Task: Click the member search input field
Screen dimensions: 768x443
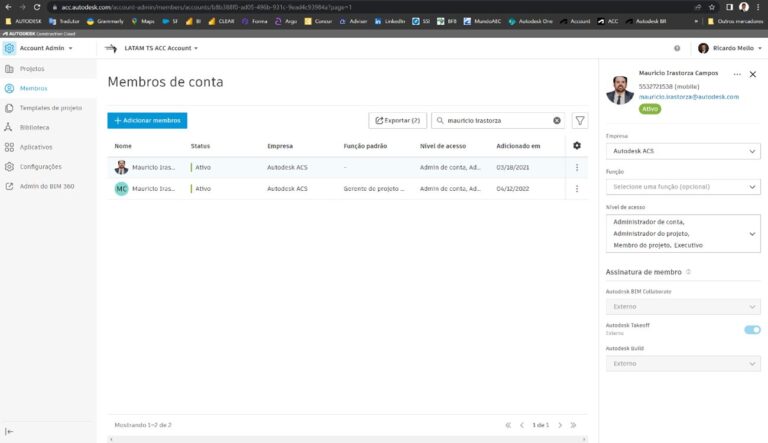Action: point(497,120)
